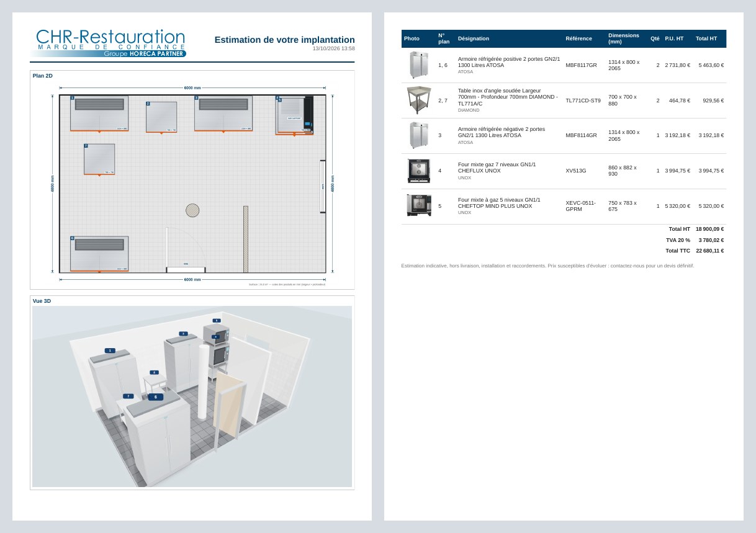The height and width of the screenshot is (533, 756).
Task: Select row total '929,56 €'
Action: [x=713, y=101]
